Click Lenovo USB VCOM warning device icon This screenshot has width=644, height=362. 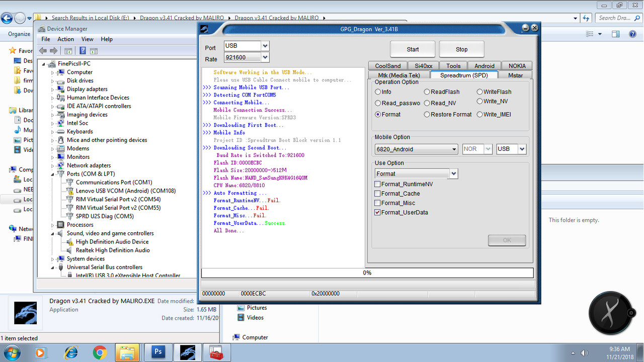[70, 191]
